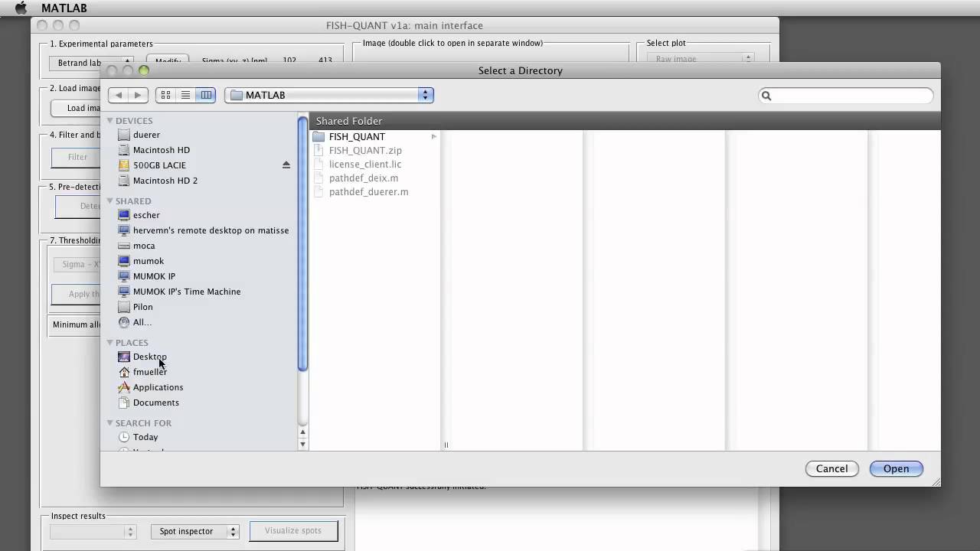Click the dialog resize grip corner

[935, 481]
